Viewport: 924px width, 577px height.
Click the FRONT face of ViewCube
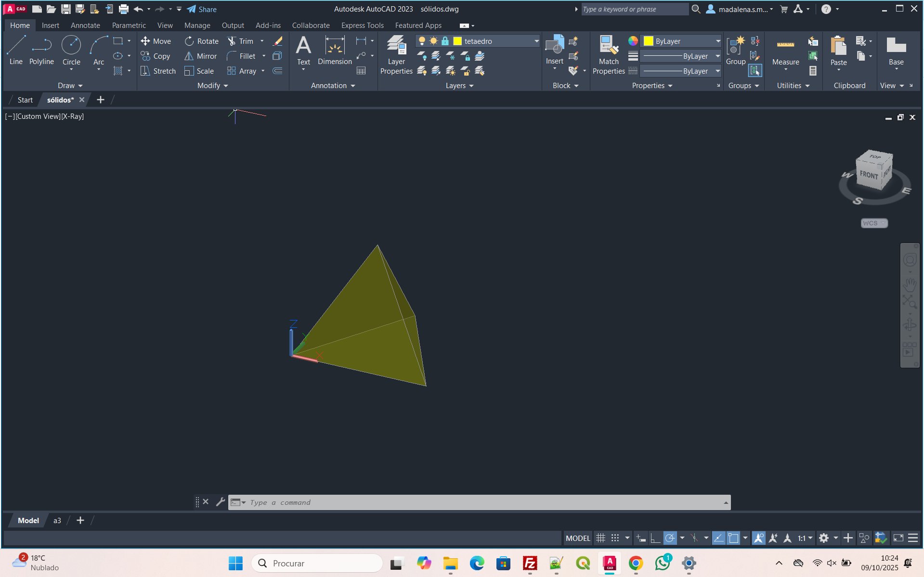tap(869, 175)
